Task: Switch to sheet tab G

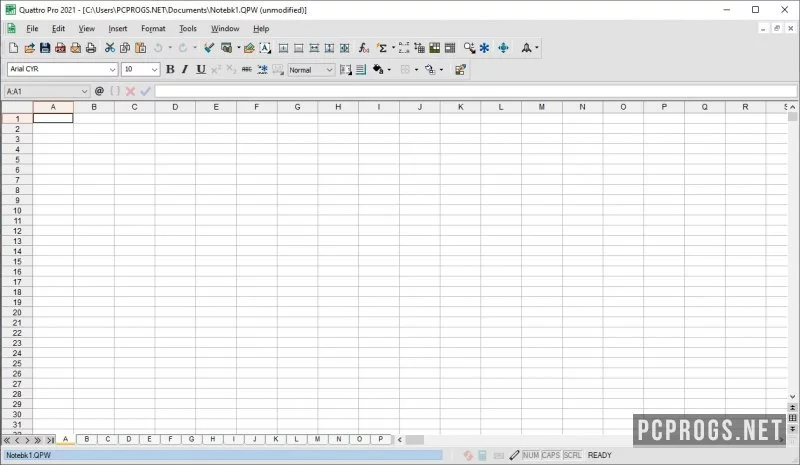Action: coord(191,439)
